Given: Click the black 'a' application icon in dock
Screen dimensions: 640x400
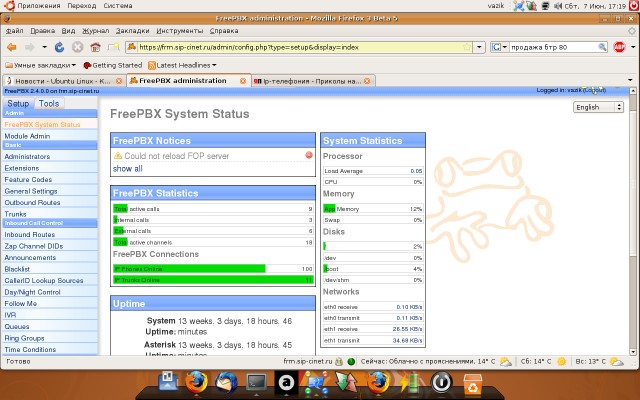Looking at the screenshot, I should [286, 383].
